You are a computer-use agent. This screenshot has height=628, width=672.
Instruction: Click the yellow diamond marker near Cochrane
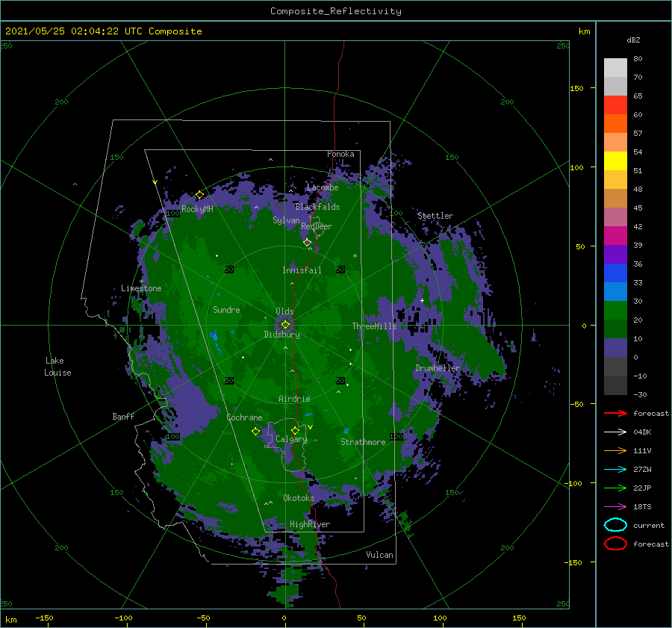[255, 432]
